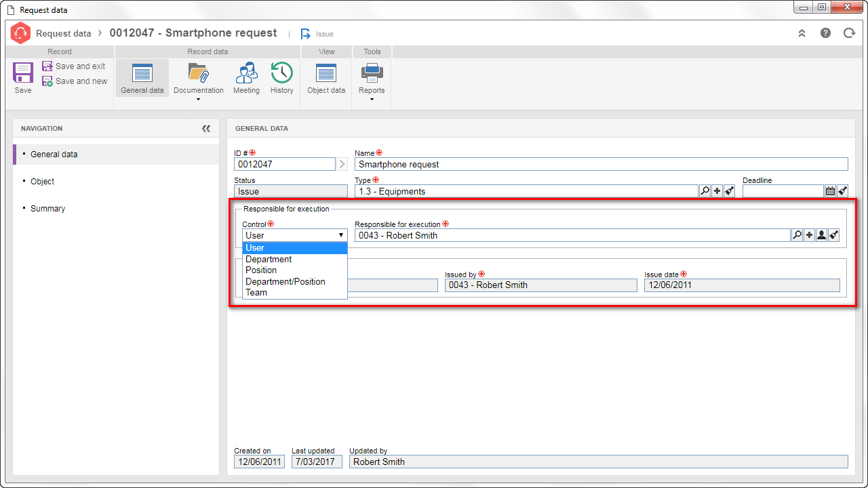
Task: Click the Name field with Smartphone request
Action: (601, 164)
